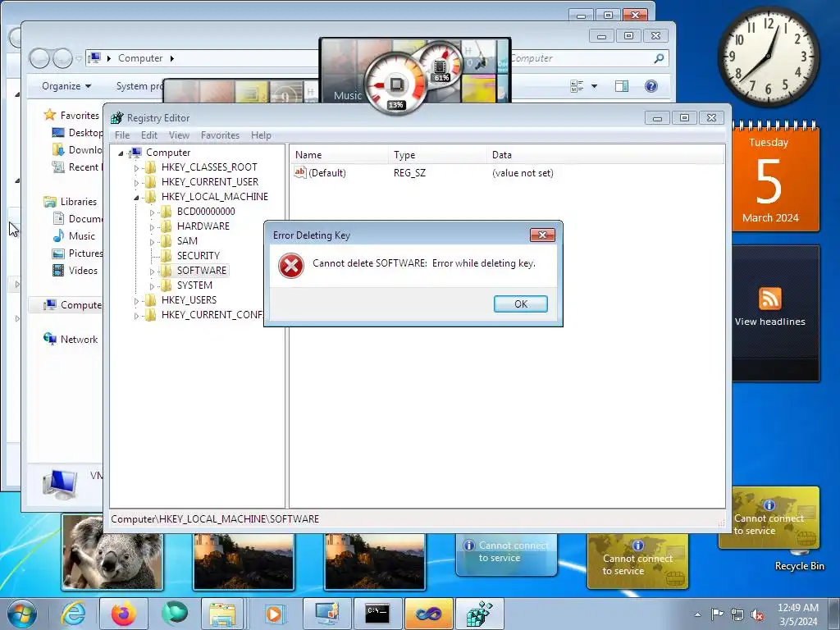This screenshot has width=840, height=630.
Task: Click the Name column header
Action: [x=339, y=155]
